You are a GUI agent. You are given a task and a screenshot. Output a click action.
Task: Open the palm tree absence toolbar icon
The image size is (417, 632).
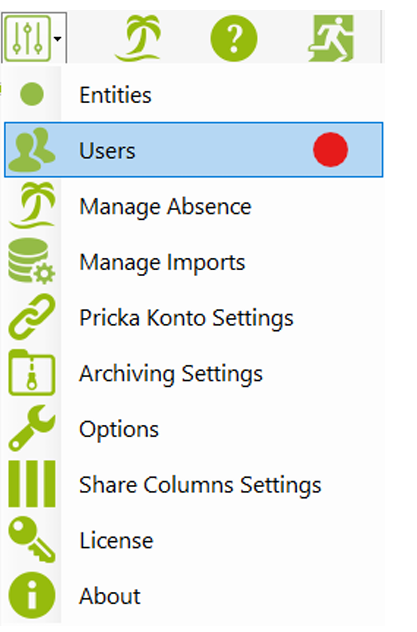137,38
